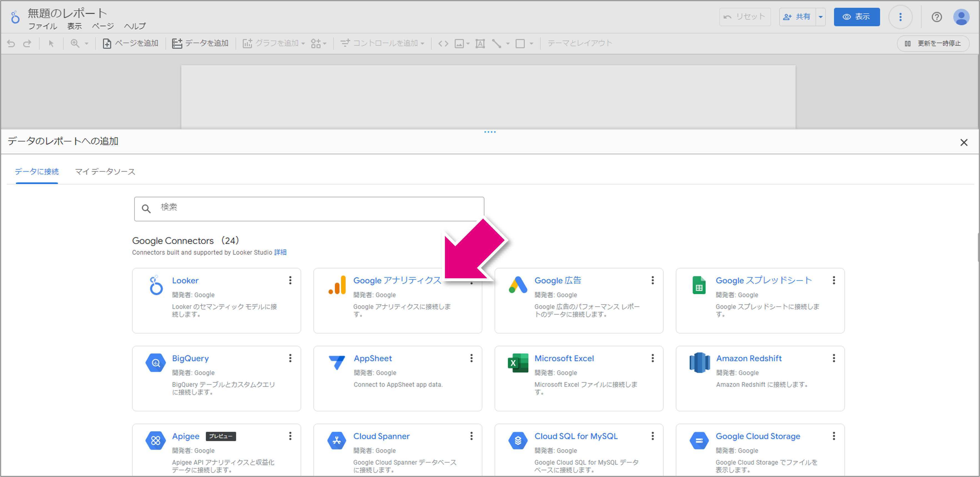Click the 詳細 link under Google Connectors
The width and height of the screenshot is (980, 477).
(280, 253)
